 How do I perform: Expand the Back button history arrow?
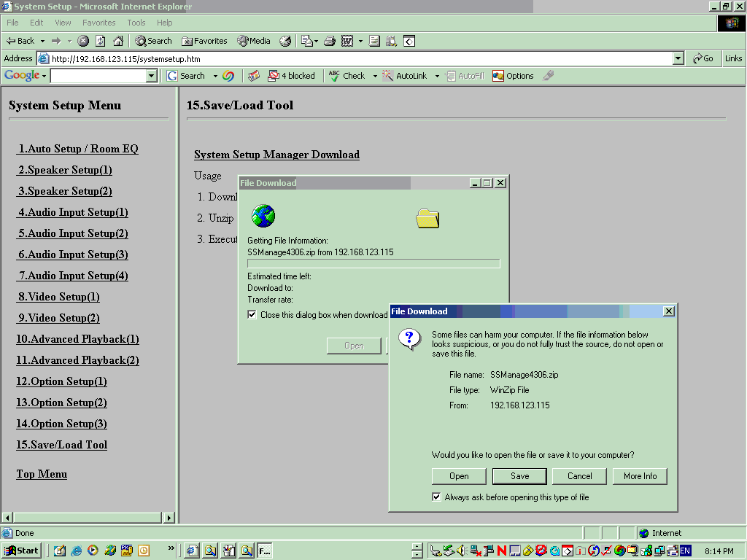tap(42, 41)
